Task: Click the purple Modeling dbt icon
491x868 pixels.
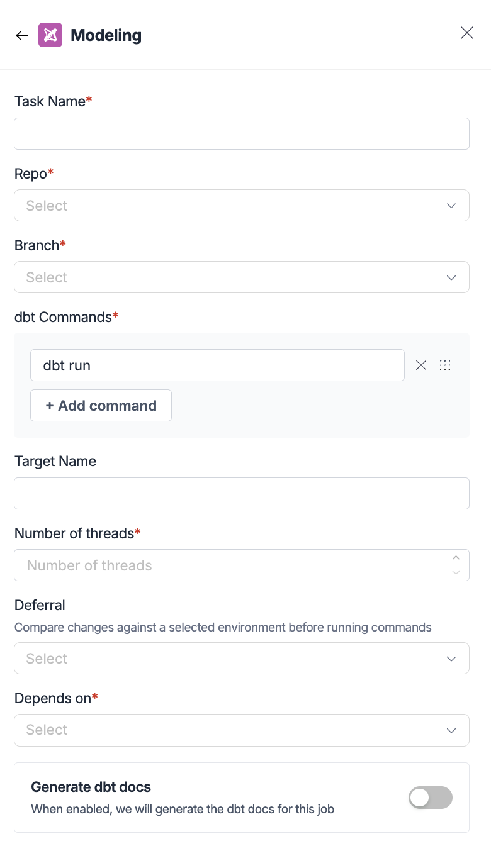Action: 50,35
